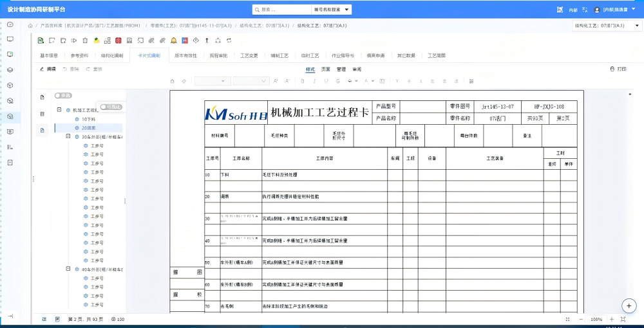
Task: Click the cell border icon in the formatting bar
Action: pyautogui.click(x=382, y=81)
